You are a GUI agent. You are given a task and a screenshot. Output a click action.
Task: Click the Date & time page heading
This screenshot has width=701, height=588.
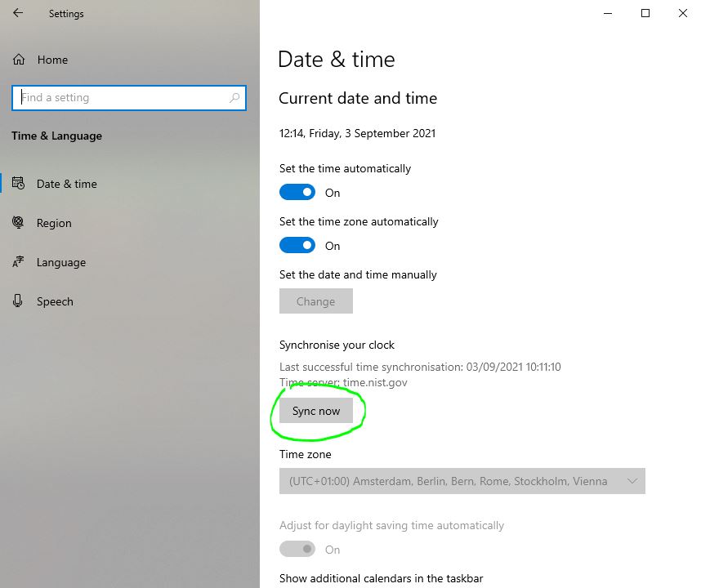click(x=336, y=60)
